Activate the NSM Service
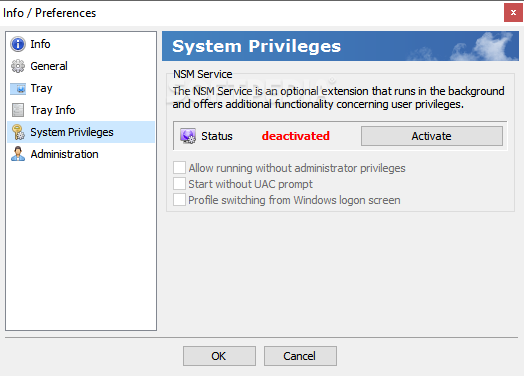Image resolution: width=524 pixels, height=376 pixels. [x=431, y=136]
